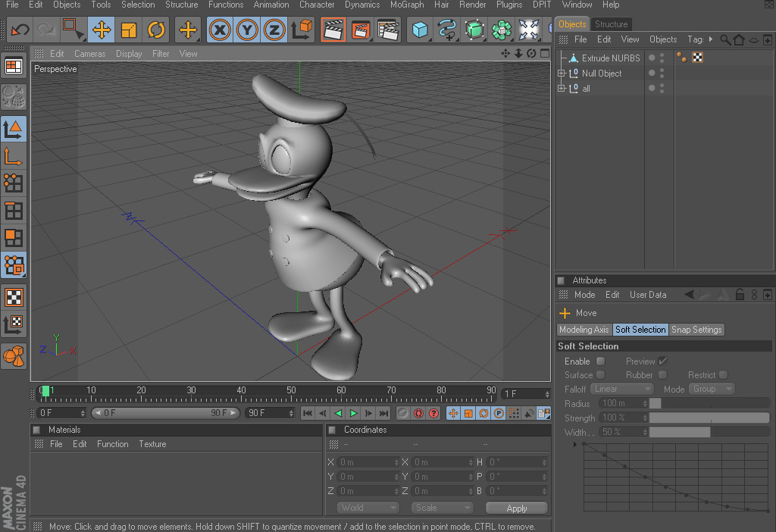This screenshot has height=532, width=776.
Task: Toggle the Rubber checkbox
Action: pos(662,375)
